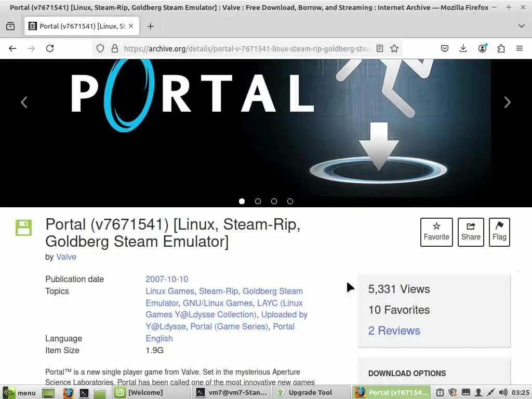
Task: Open the Valve creator link
Action: (x=66, y=257)
